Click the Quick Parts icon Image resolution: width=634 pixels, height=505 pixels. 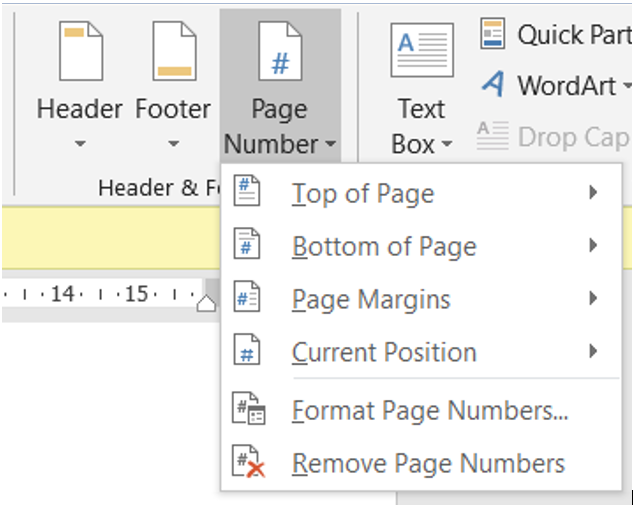pos(493,34)
